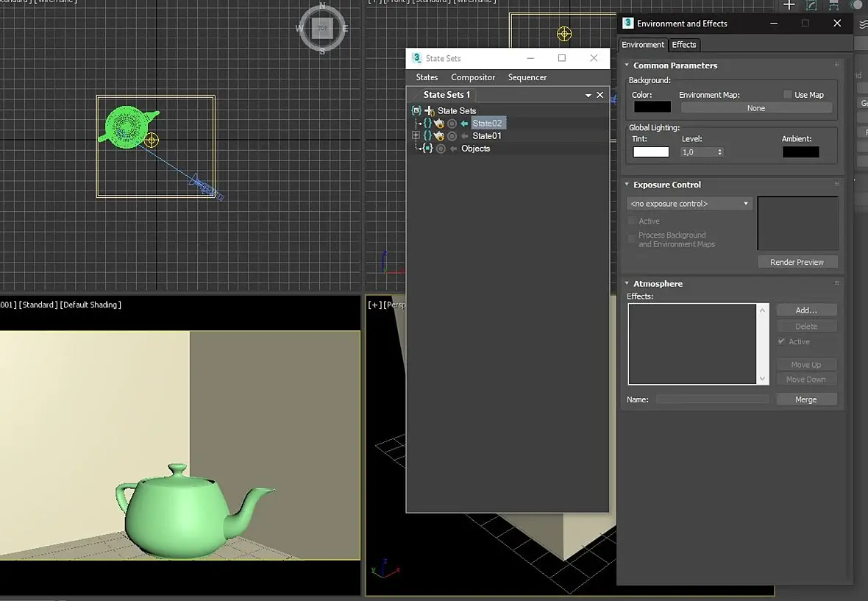
Task: Toggle the record circle on State01 row
Action: (x=452, y=135)
